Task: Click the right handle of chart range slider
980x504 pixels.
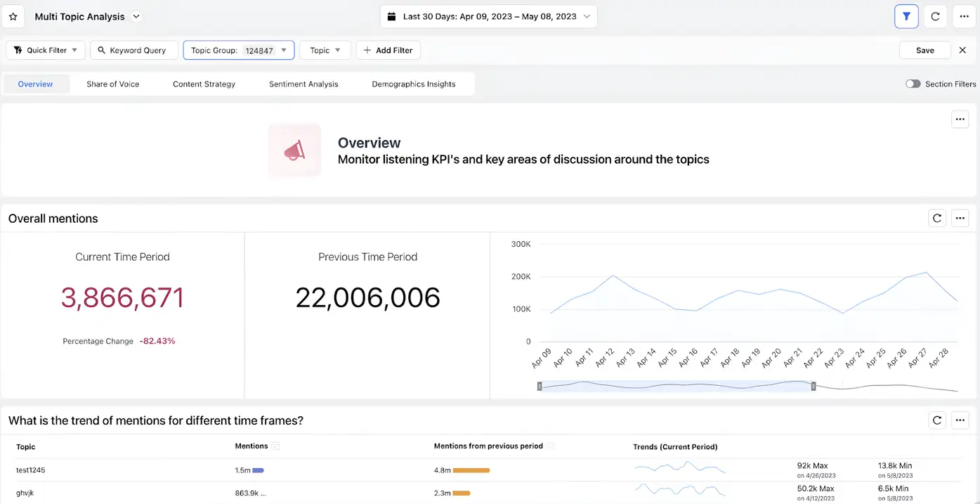Action: tap(814, 386)
